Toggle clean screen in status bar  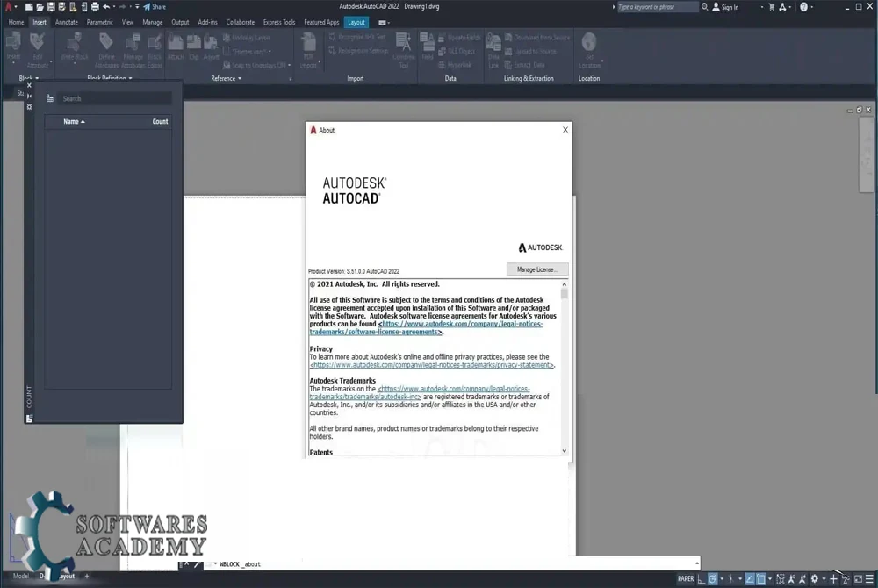click(x=859, y=579)
